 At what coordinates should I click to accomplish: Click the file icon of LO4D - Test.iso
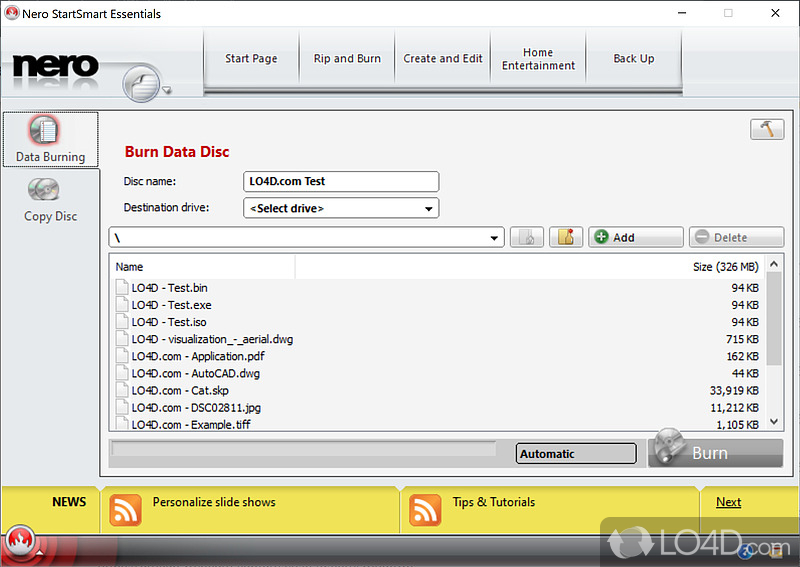point(121,322)
